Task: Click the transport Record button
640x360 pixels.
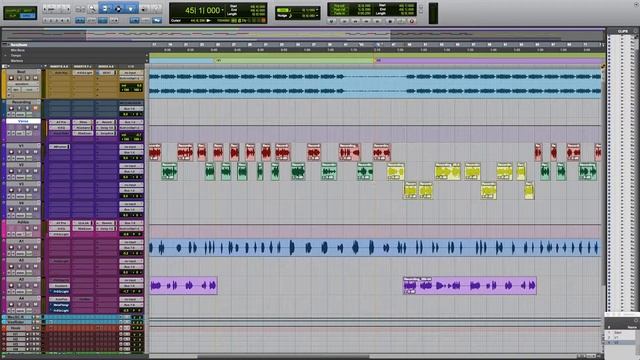Action: pyautogui.click(x=412, y=21)
